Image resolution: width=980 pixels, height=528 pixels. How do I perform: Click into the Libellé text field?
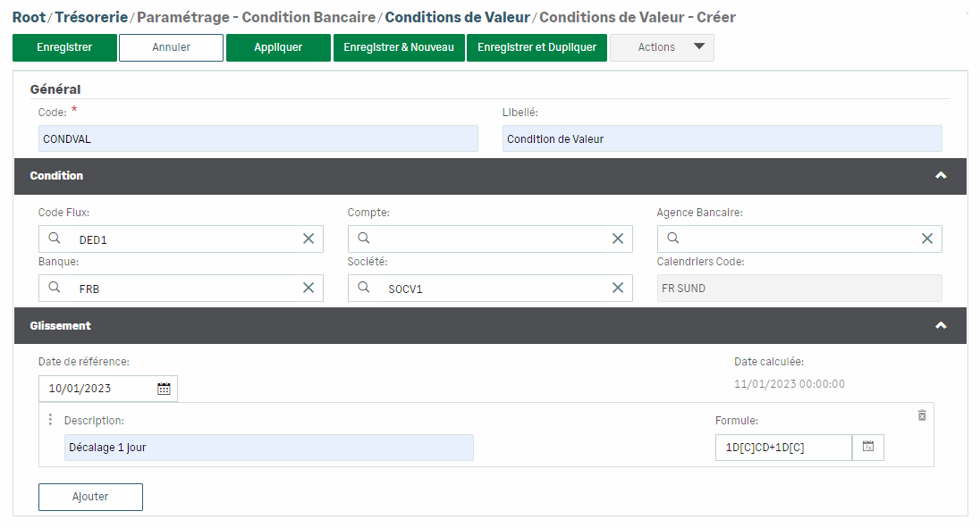pyautogui.click(x=722, y=138)
